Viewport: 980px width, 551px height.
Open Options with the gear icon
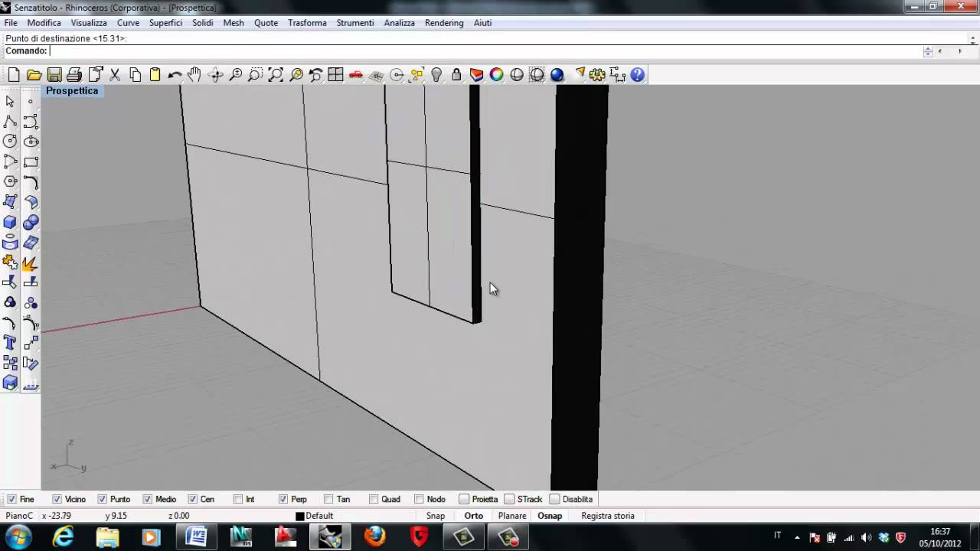597,74
